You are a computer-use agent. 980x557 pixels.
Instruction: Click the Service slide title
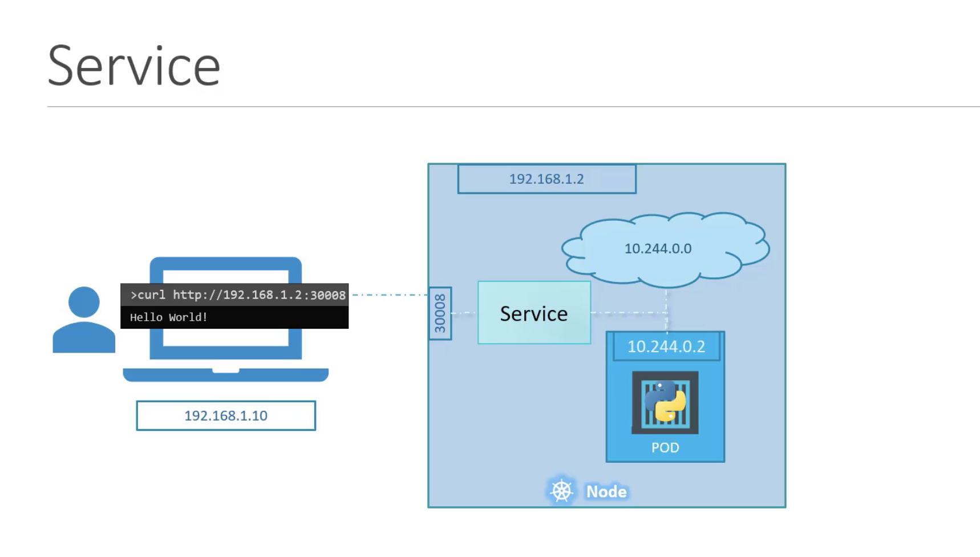134,66
